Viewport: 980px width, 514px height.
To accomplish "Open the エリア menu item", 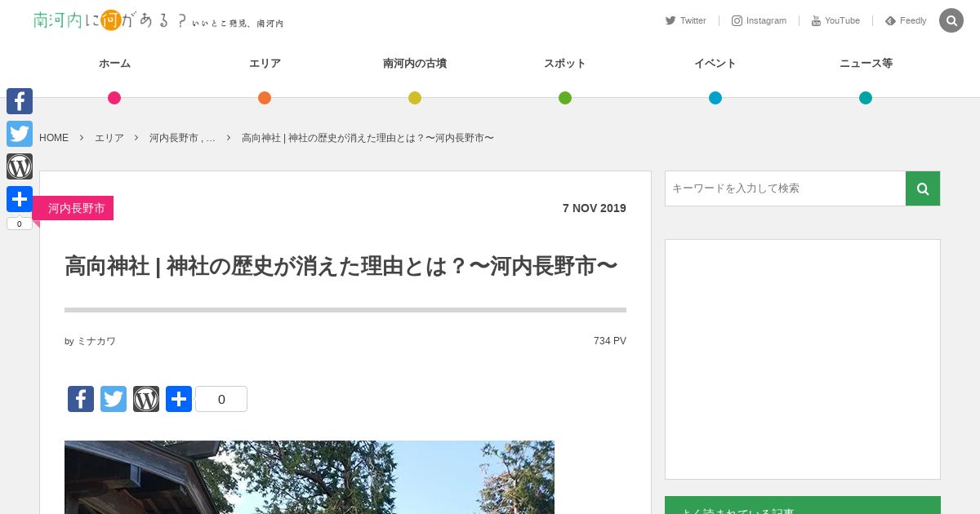I will pos(265,64).
